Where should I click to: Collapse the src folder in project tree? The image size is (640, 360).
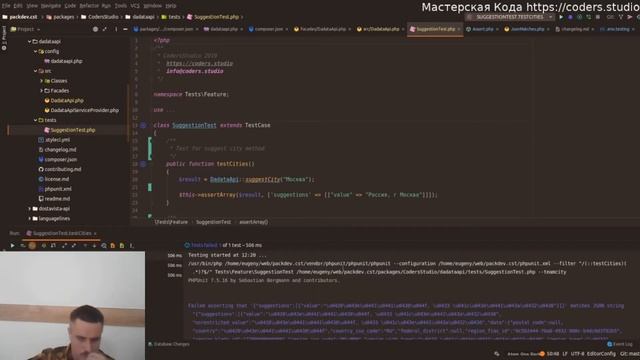pos(36,71)
